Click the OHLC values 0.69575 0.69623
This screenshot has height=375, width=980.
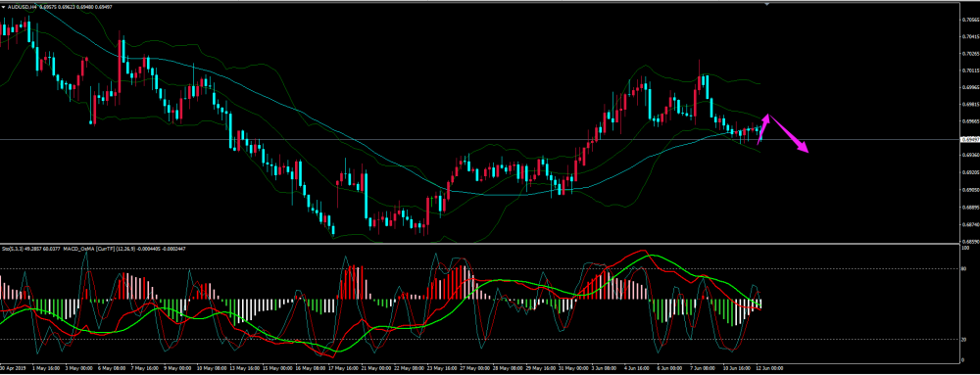58,7
